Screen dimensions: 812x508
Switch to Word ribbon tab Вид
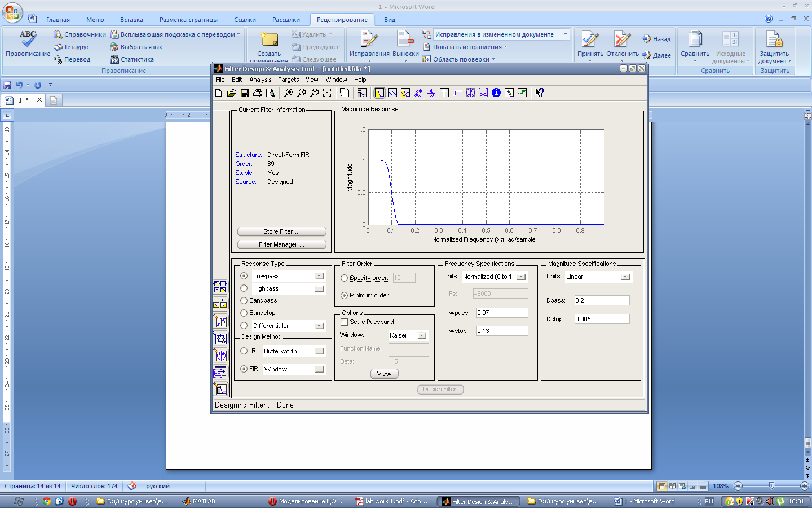pos(390,20)
